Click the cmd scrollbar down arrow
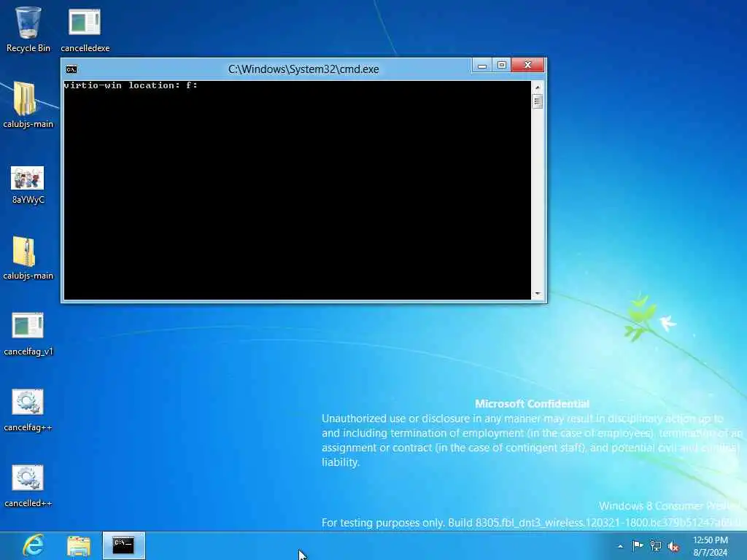This screenshot has width=747, height=560. point(538,294)
